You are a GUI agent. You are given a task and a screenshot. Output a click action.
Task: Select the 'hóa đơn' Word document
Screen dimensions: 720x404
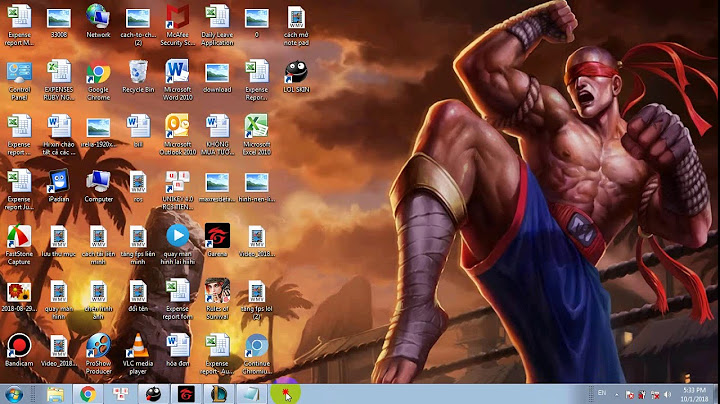pyautogui.click(x=178, y=350)
